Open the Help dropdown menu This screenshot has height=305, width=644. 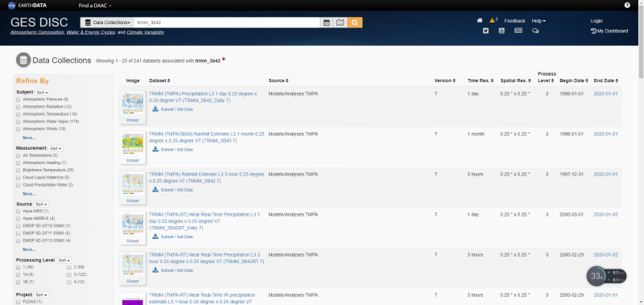tap(539, 21)
